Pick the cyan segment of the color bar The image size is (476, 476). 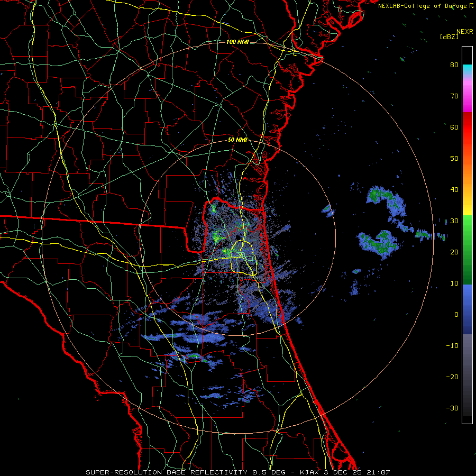[467, 70]
